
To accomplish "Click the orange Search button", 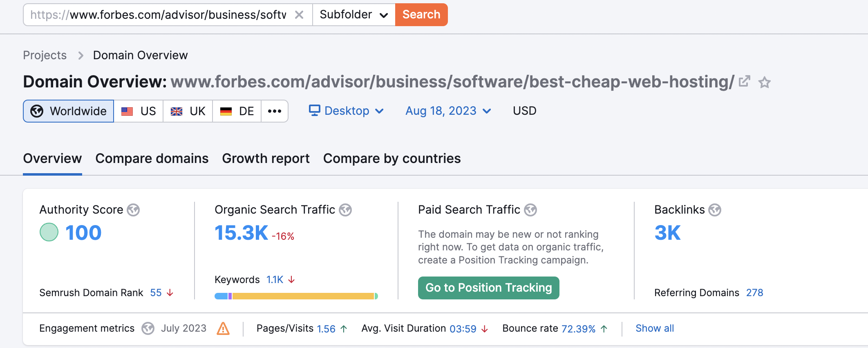I will 421,15.
